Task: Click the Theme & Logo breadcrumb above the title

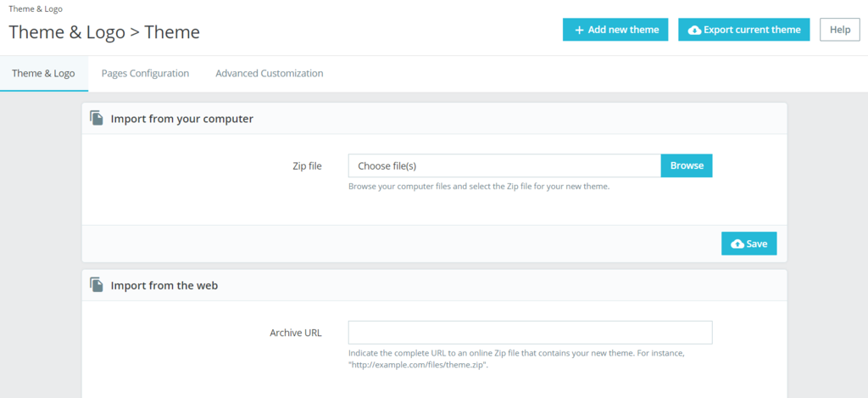Action: pos(36,9)
